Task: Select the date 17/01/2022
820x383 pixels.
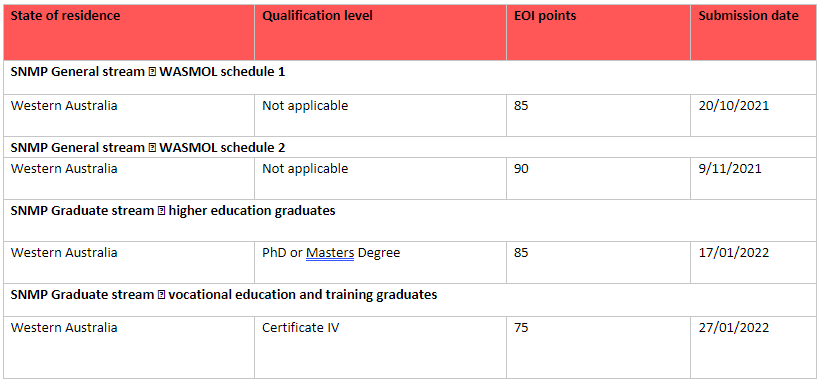Action: (x=734, y=253)
